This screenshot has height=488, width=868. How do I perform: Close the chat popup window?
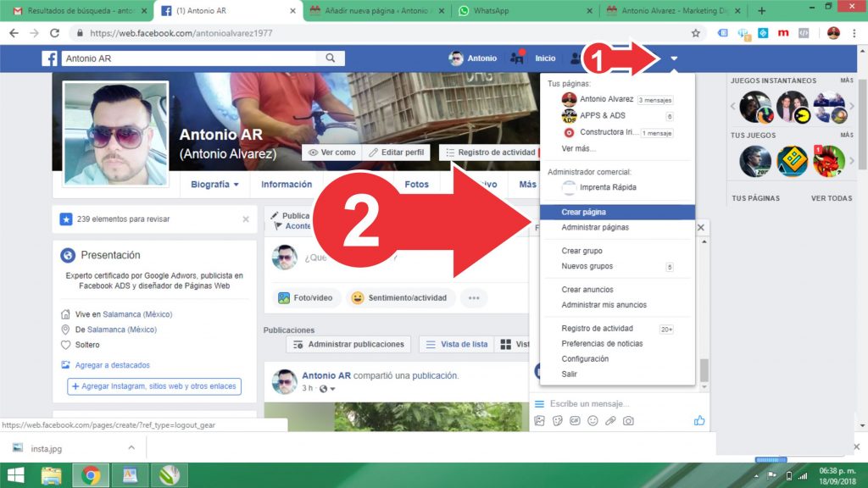(701, 227)
